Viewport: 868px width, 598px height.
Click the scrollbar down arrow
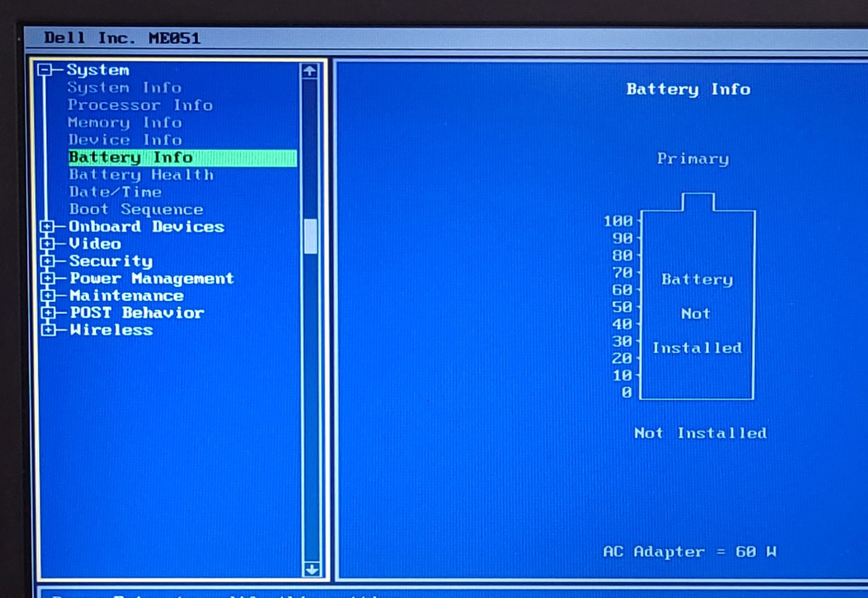(x=311, y=569)
